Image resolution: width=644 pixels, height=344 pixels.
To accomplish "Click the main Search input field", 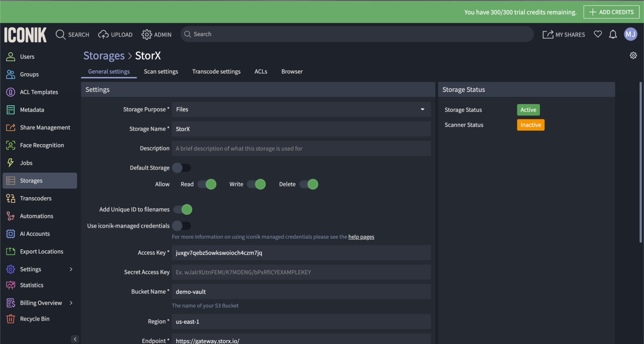I will (x=357, y=34).
